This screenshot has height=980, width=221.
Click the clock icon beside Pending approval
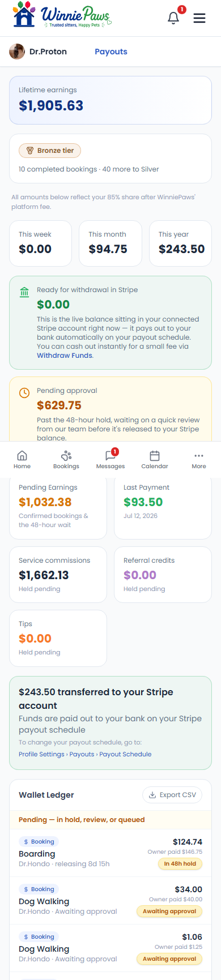[24, 393]
